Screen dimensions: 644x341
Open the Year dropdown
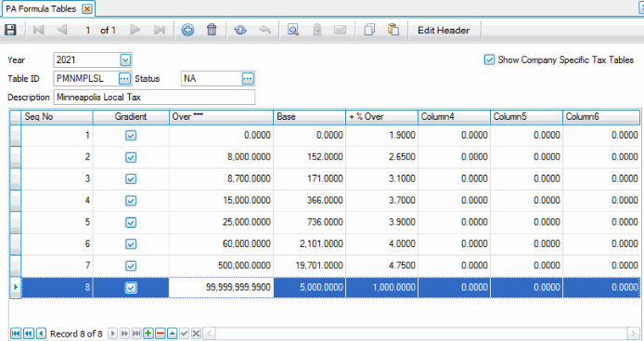tap(125, 60)
